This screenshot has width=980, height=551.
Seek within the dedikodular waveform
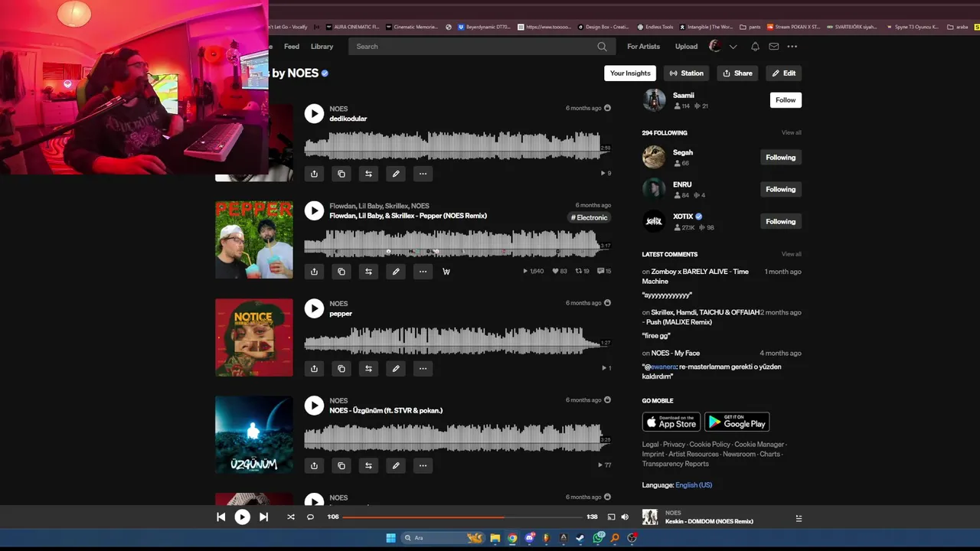tap(457, 145)
